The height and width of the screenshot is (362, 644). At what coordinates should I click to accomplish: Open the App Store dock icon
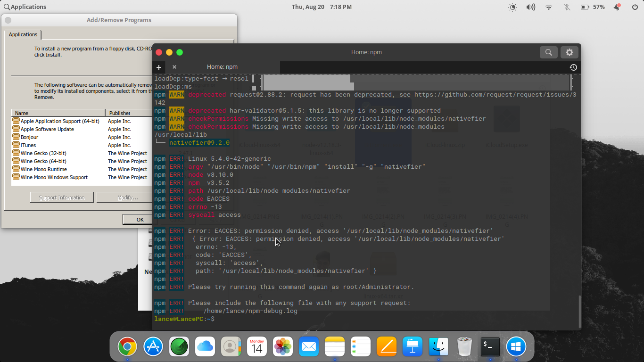(153, 347)
